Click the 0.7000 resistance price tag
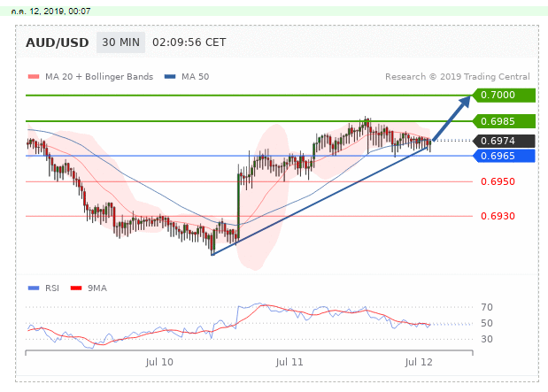Image resolution: width=548 pixels, height=392 pixels. (504, 95)
